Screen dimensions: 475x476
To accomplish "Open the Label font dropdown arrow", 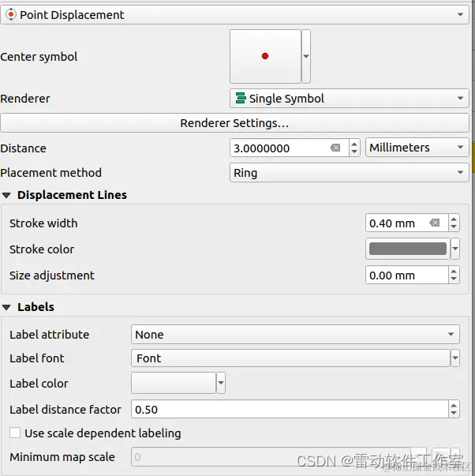I will click(x=455, y=358).
